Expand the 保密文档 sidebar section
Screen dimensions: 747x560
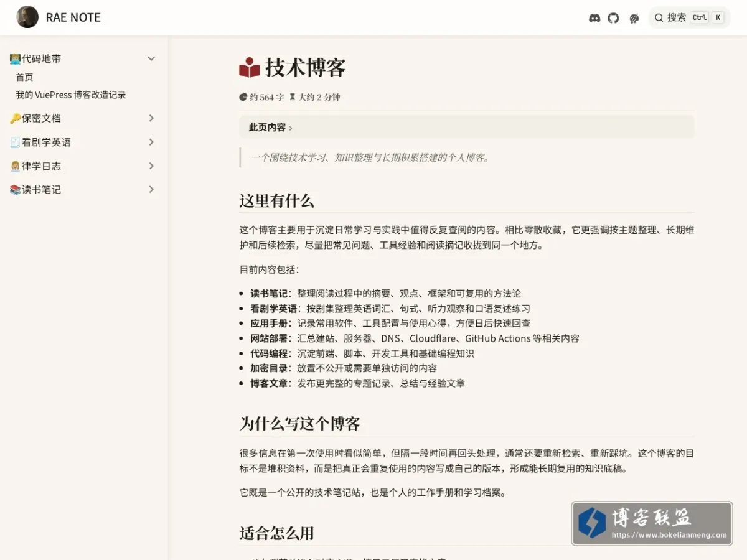83,118
